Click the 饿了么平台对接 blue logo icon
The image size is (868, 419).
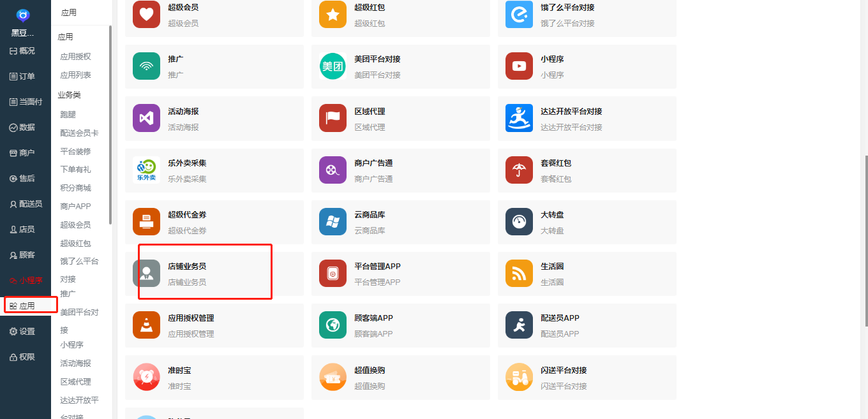(519, 15)
